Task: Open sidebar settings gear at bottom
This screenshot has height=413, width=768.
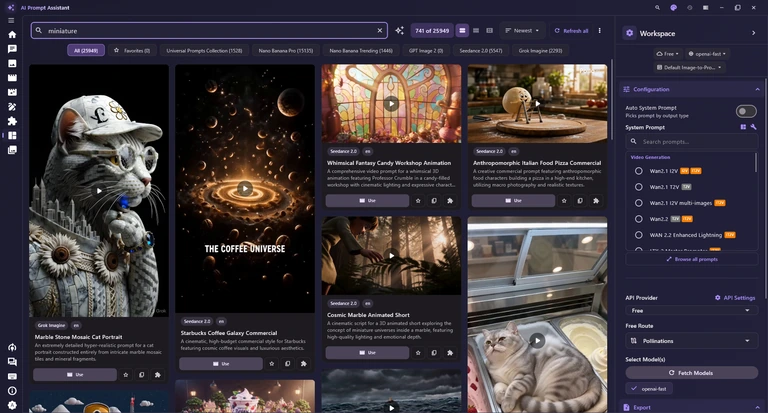Action: point(12,405)
